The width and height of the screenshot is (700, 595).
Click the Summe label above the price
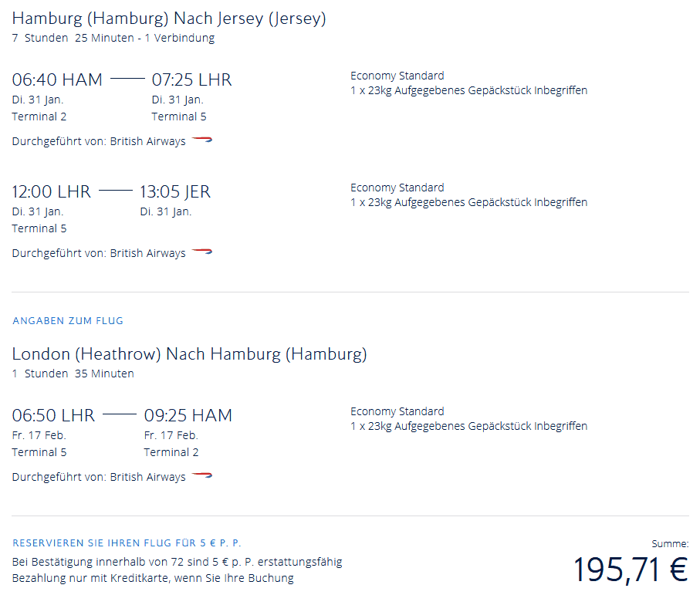click(x=670, y=543)
